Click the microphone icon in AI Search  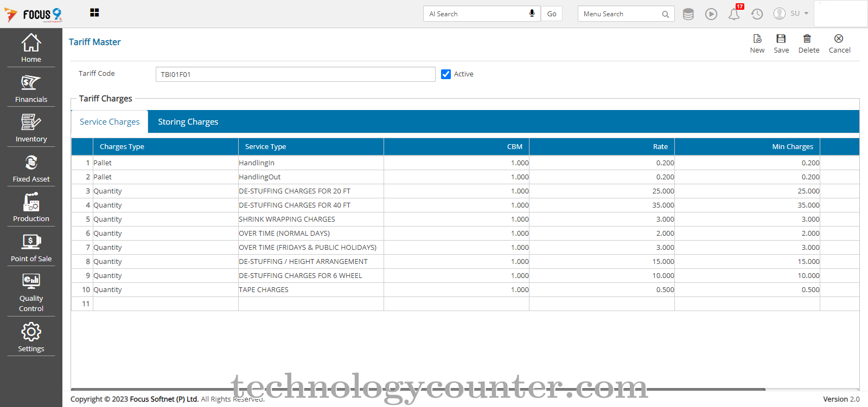(x=532, y=14)
